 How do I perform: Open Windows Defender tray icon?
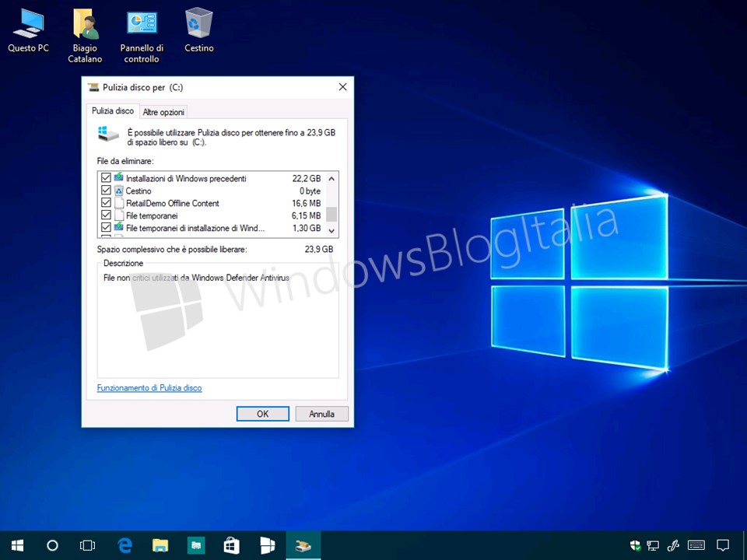(x=635, y=545)
